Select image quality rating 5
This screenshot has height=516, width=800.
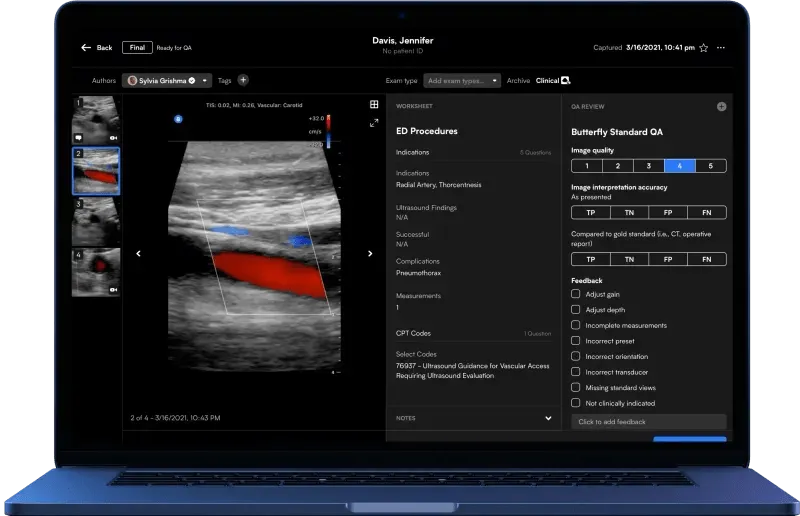(x=711, y=166)
